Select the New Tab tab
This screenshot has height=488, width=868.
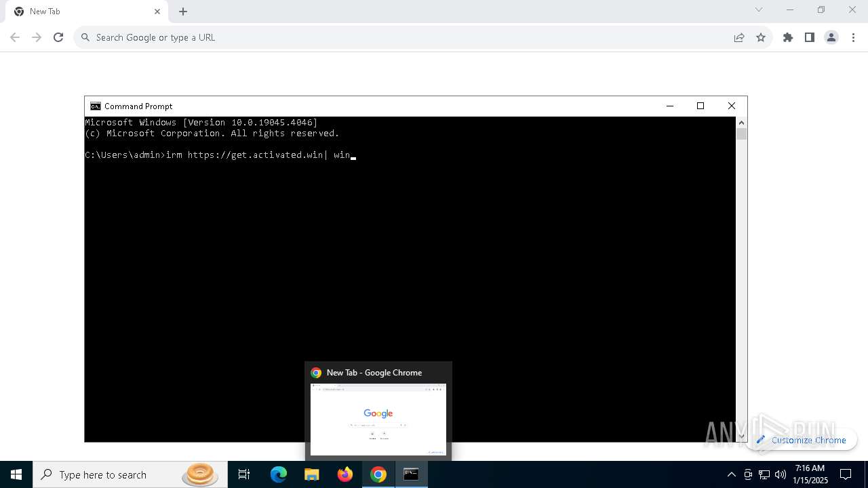tap(85, 12)
